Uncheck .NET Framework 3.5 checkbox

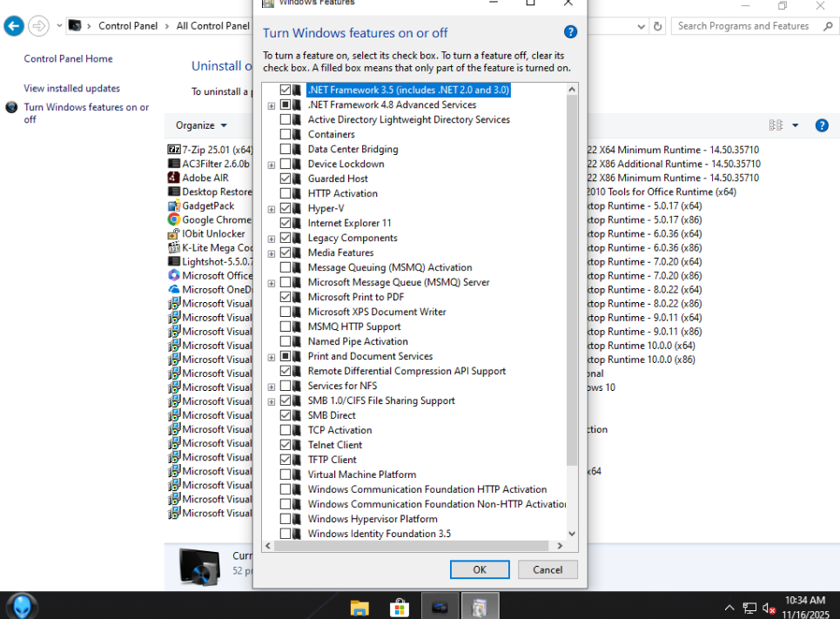pos(285,90)
